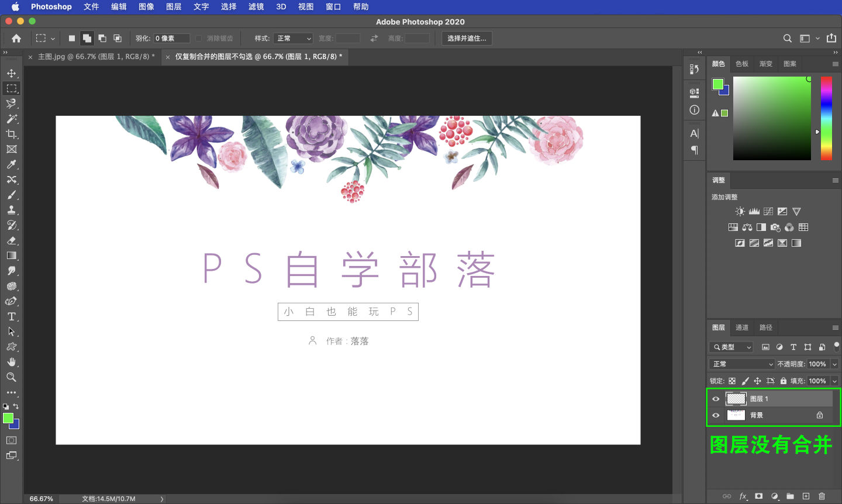Click the 羽化 value input field
The image size is (842, 504).
[171, 38]
